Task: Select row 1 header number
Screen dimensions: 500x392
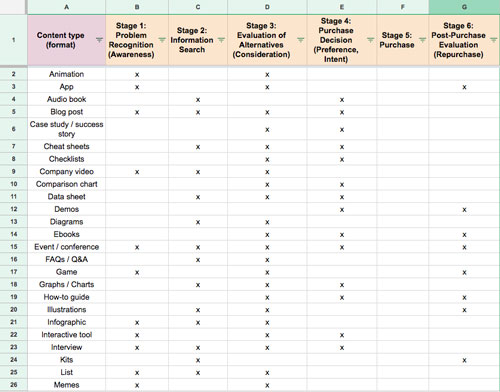Action: pyautogui.click(x=14, y=40)
